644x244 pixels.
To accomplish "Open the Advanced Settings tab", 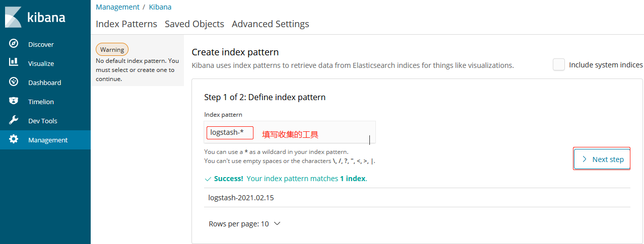I will [270, 24].
